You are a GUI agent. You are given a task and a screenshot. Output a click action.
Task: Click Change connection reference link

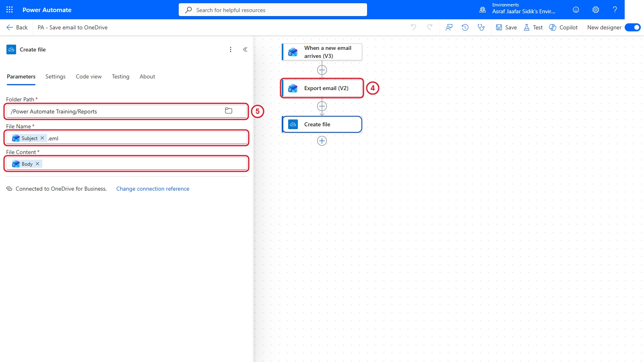point(153,189)
